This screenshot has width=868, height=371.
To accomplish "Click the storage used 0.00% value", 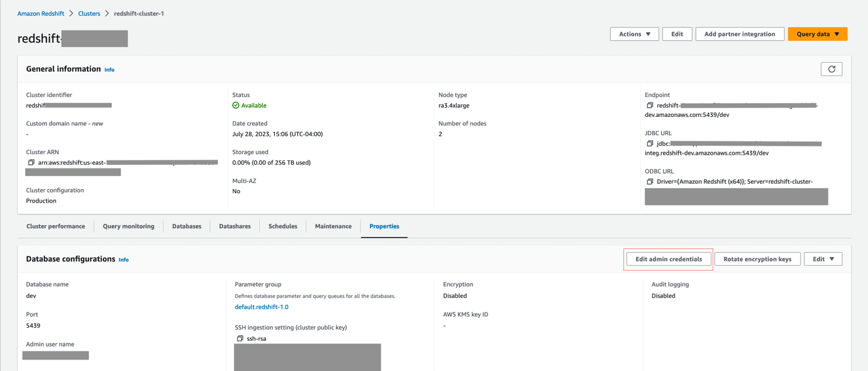I will 271,162.
